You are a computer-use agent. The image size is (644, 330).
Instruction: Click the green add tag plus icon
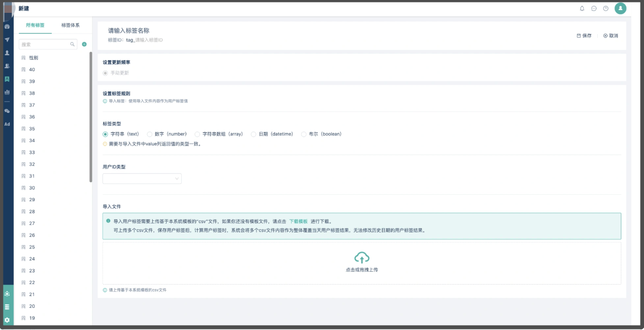84,44
